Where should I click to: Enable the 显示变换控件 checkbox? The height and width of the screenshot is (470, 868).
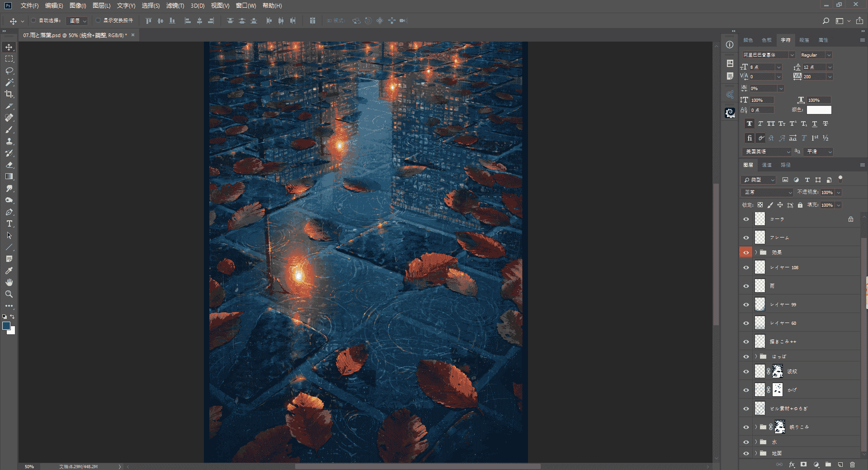click(x=98, y=20)
